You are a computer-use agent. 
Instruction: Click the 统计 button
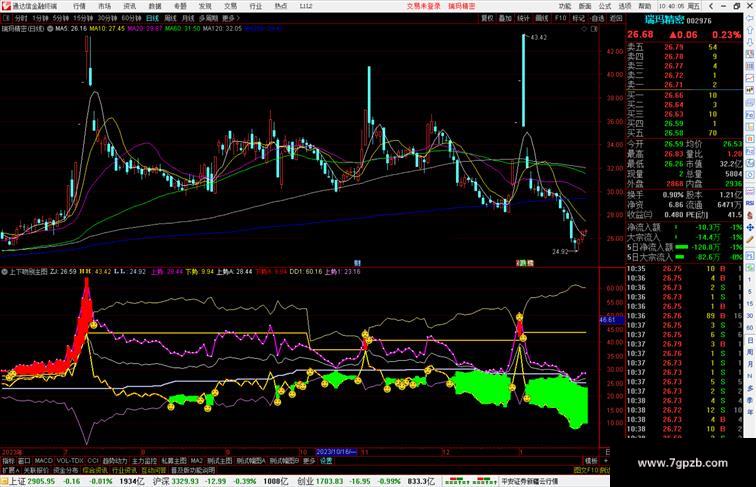point(523,18)
